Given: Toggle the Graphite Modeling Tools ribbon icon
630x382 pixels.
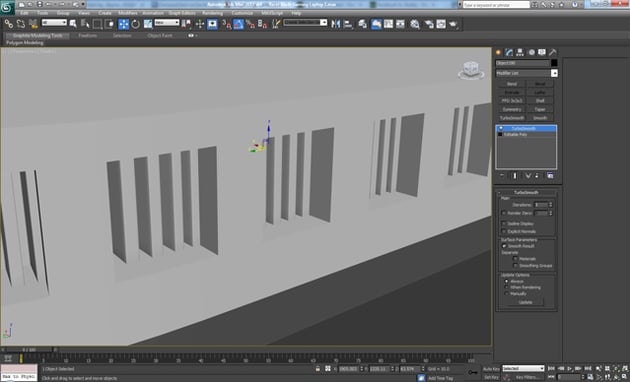Looking at the screenshot, I should pyautogui.click(x=376, y=24).
